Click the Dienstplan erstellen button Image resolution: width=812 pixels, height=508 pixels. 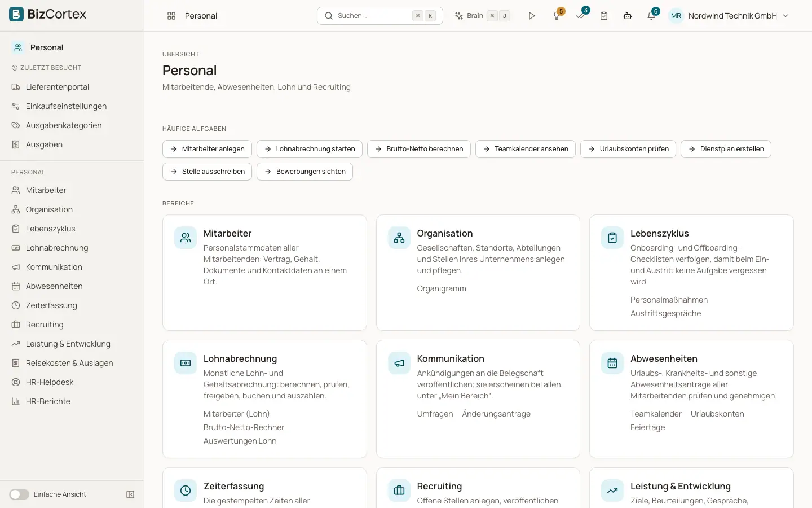(x=726, y=149)
